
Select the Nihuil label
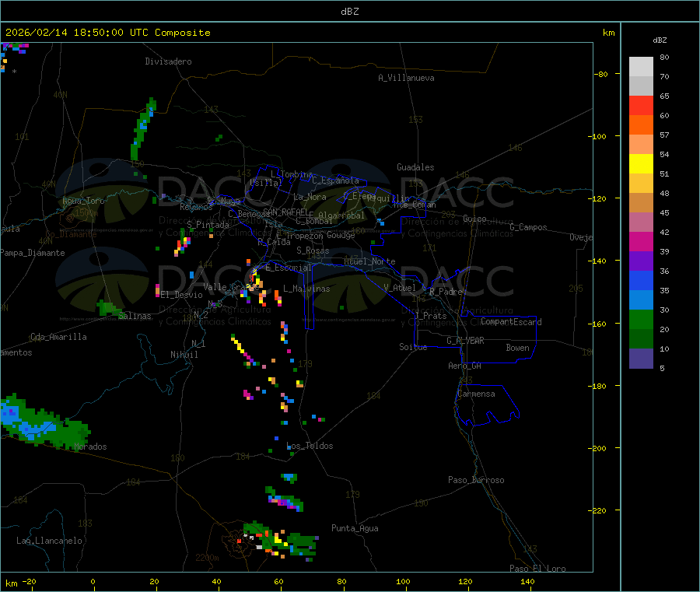coord(184,355)
